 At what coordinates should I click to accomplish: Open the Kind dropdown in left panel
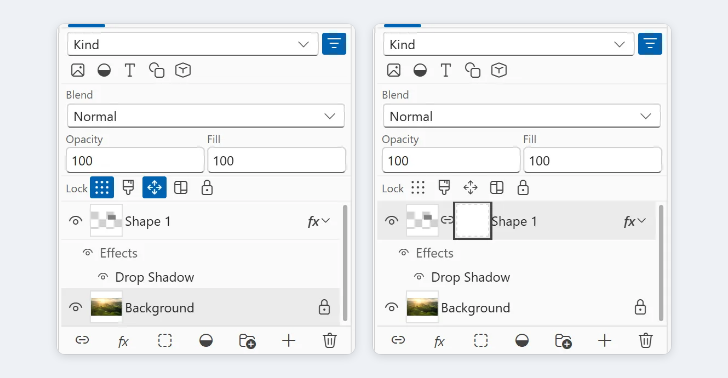tap(193, 44)
